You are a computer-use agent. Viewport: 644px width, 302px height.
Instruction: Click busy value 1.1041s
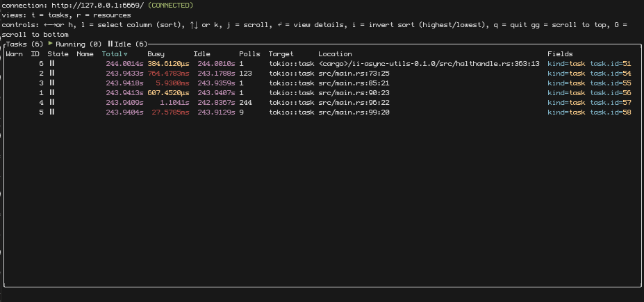point(174,103)
